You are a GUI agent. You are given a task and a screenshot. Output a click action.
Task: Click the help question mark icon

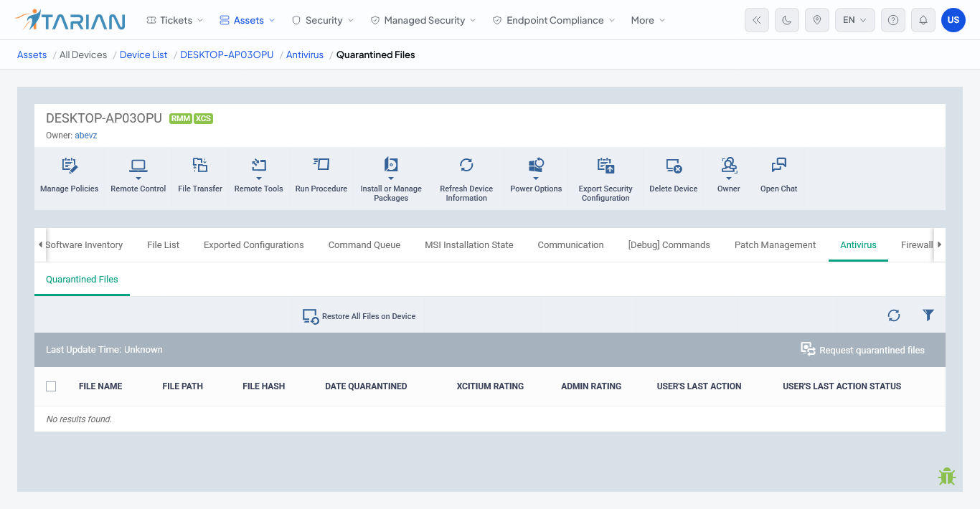(893, 20)
